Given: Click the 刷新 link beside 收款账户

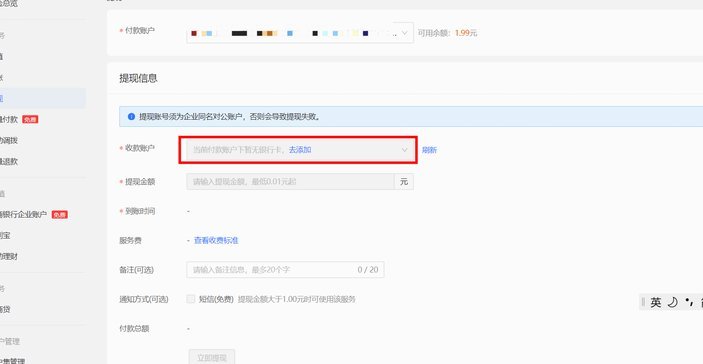Looking at the screenshot, I should point(429,150).
